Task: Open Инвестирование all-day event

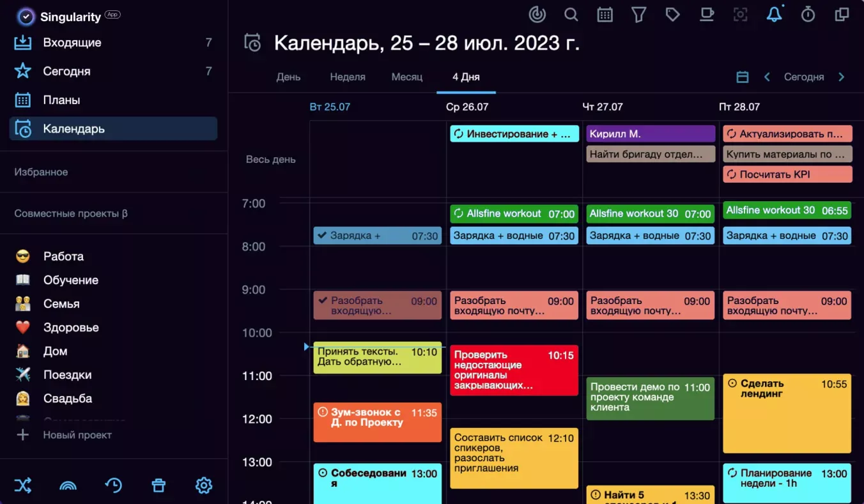Action: (514, 134)
